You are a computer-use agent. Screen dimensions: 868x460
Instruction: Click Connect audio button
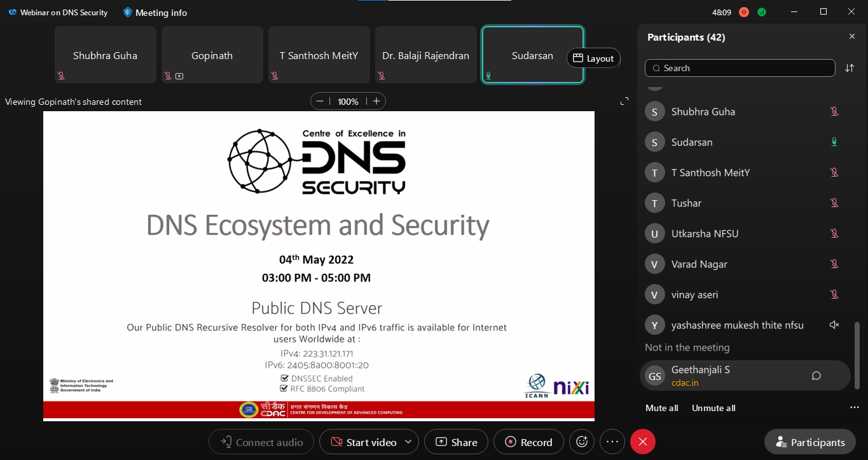click(x=261, y=442)
